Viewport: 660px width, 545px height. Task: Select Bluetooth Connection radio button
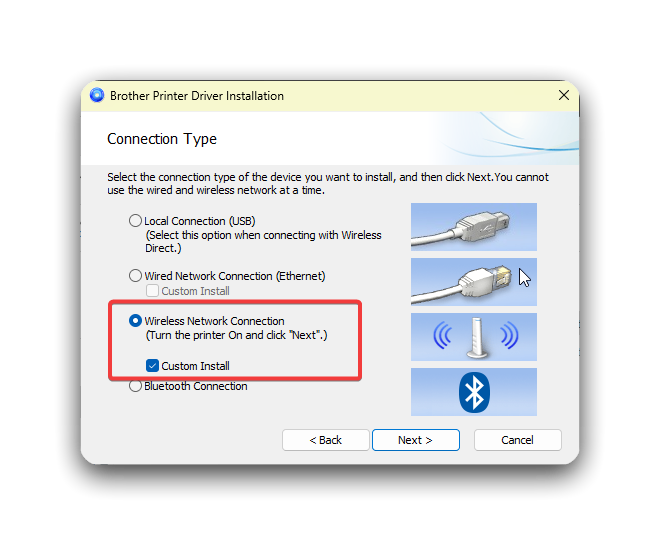click(135, 386)
